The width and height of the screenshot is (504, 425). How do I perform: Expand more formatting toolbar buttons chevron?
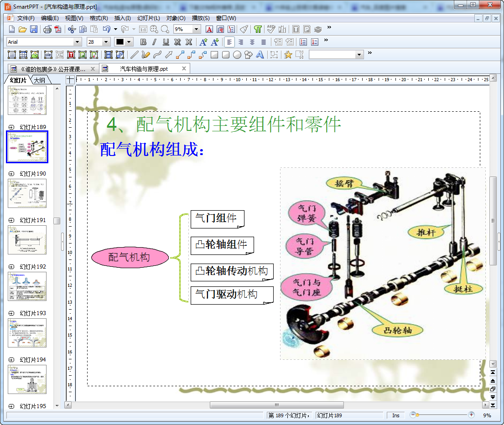click(326, 40)
